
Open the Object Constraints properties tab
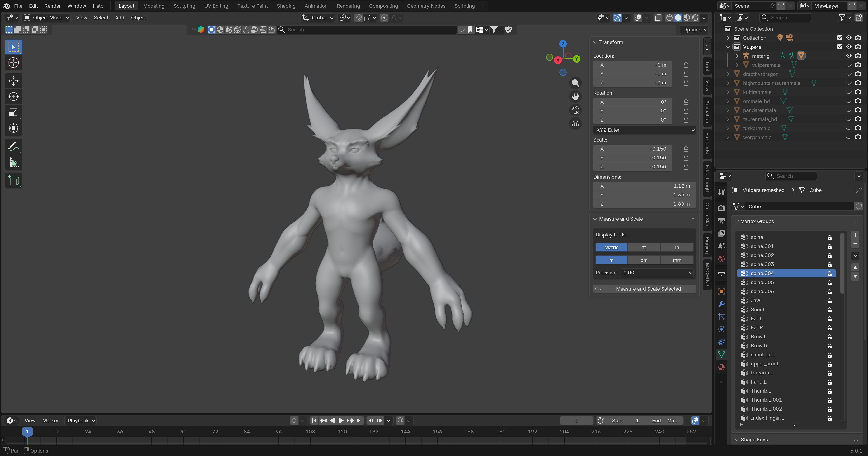[722, 342]
